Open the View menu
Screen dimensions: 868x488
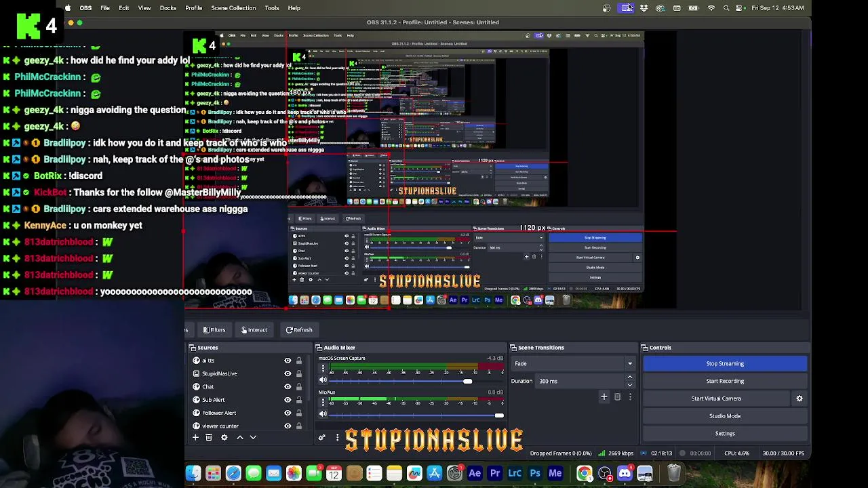pos(144,8)
